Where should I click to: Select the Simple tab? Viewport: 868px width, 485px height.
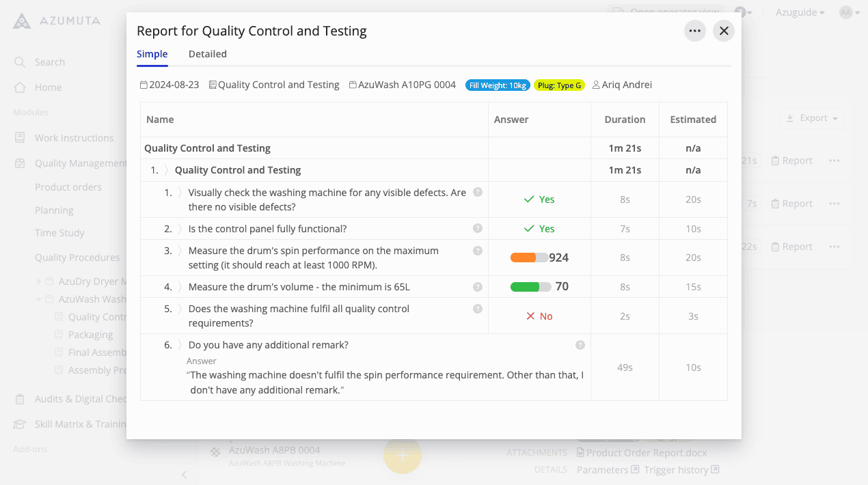152,54
